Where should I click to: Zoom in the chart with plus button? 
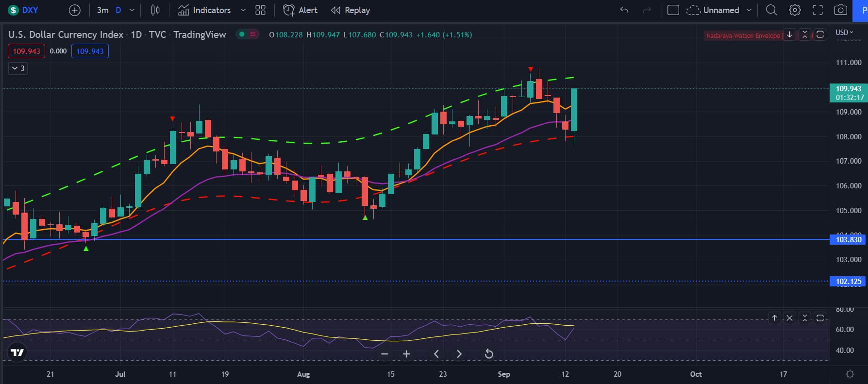[407, 354]
